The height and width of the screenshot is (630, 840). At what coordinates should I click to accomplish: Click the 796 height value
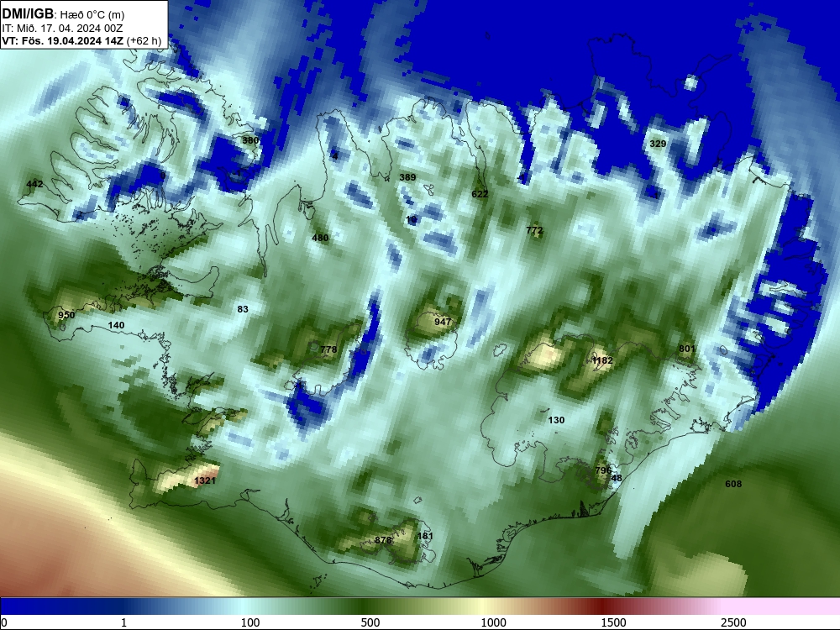pos(603,470)
